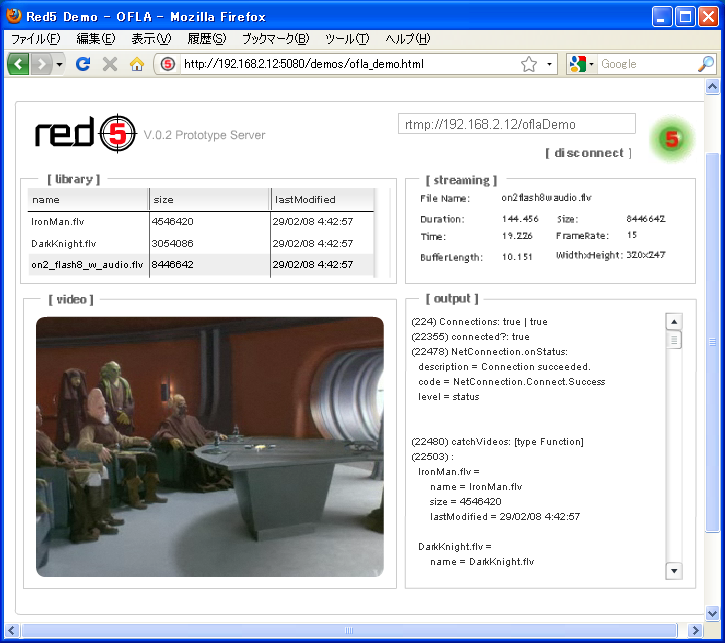Sort library by size column header
725x643 pixels.
(210, 200)
